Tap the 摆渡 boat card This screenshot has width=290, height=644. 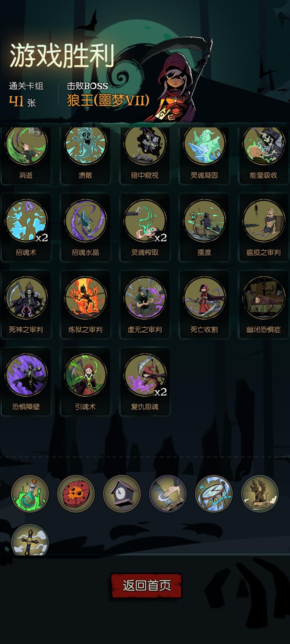204,227
